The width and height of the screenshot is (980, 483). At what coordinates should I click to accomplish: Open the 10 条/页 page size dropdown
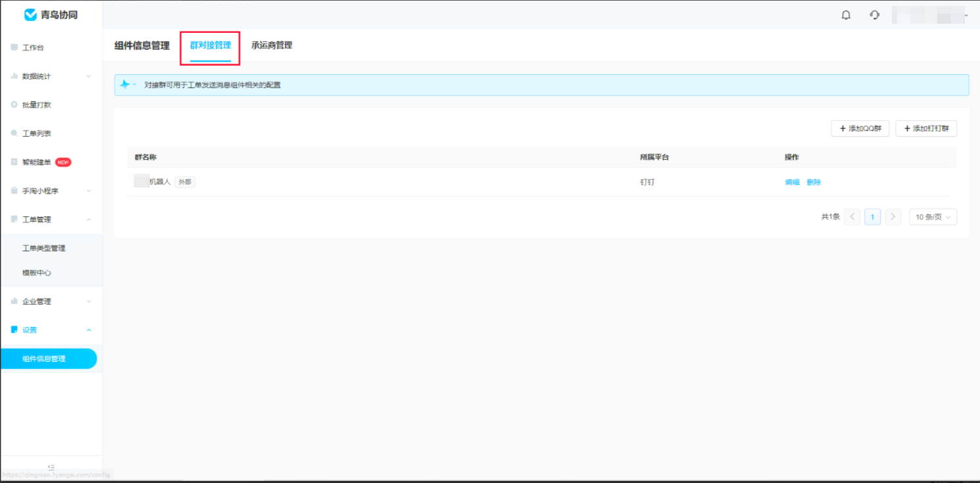[x=933, y=217]
